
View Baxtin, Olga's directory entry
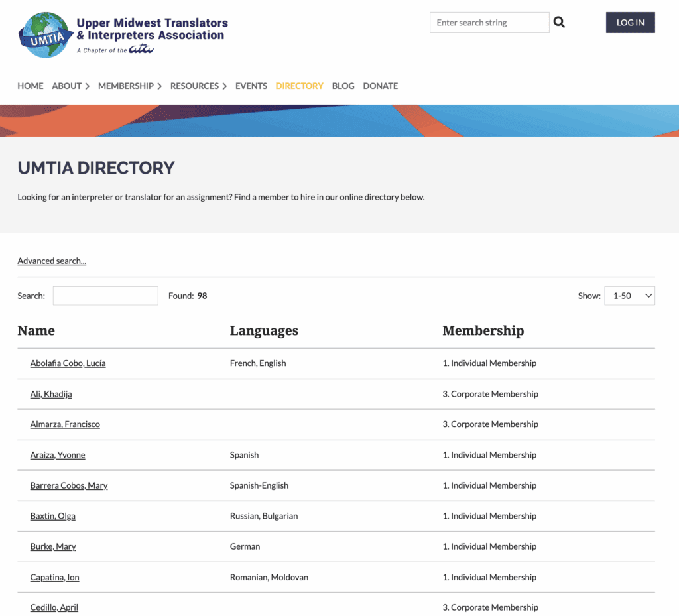click(52, 515)
